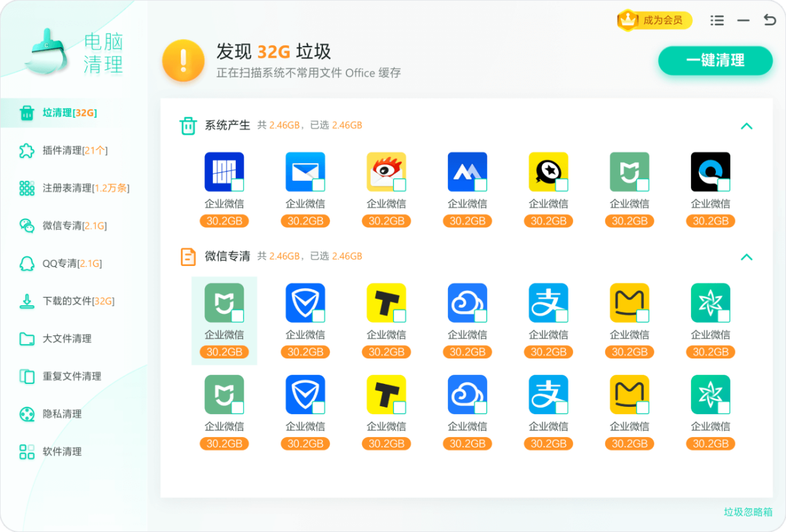Screen dimensions: 786x532
Task: Open 插件清理 puzzle icon in sidebar
Action: click(27, 150)
